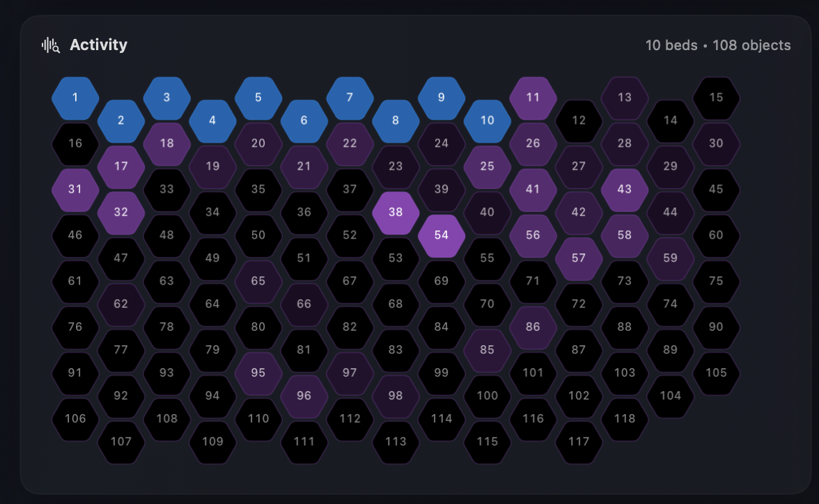This screenshot has height=504, width=819.
Task: Select hexagon 43 on the right side
Action: click(625, 189)
